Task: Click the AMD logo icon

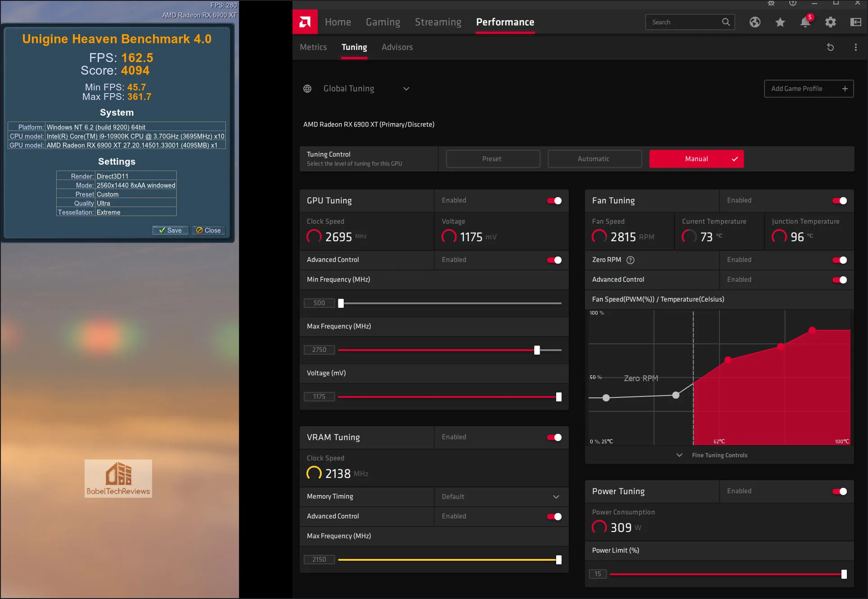Action: (x=305, y=22)
